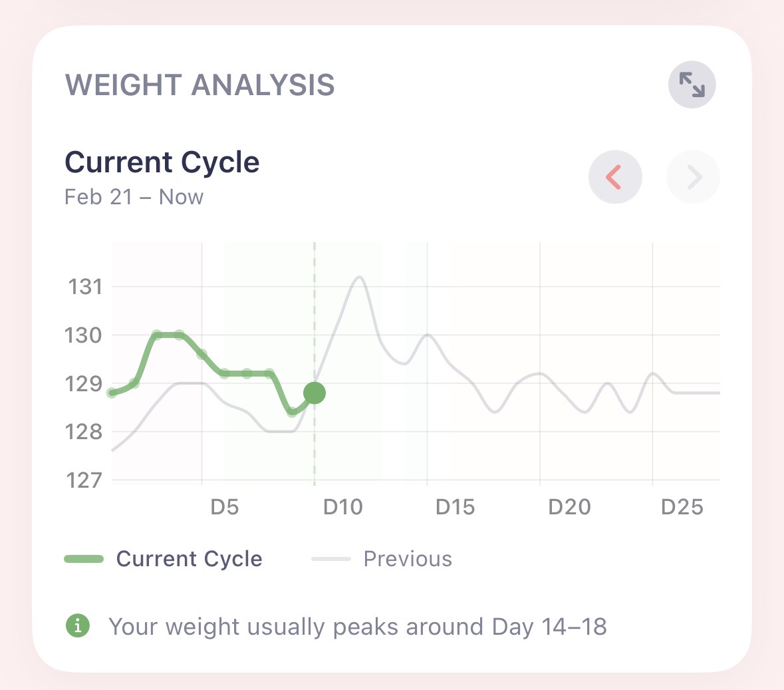
Task: Click the back chevron to view previous cycle
Action: [x=615, y=176]
